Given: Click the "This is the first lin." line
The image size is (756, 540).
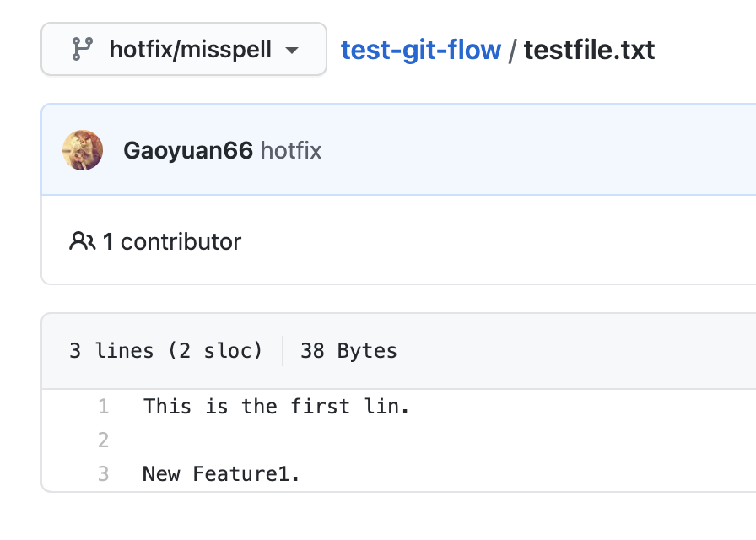Looking at the screenshot, I should coord(276,407).
